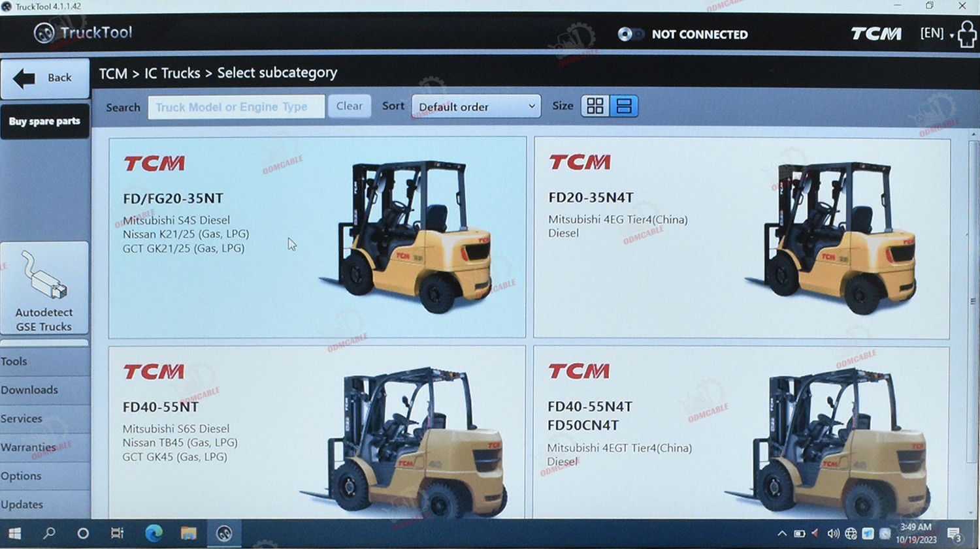Open Windows taskbar search
The width and height of the screenshot is (980, 549).
pyautogui.click(x=49, y=533)
